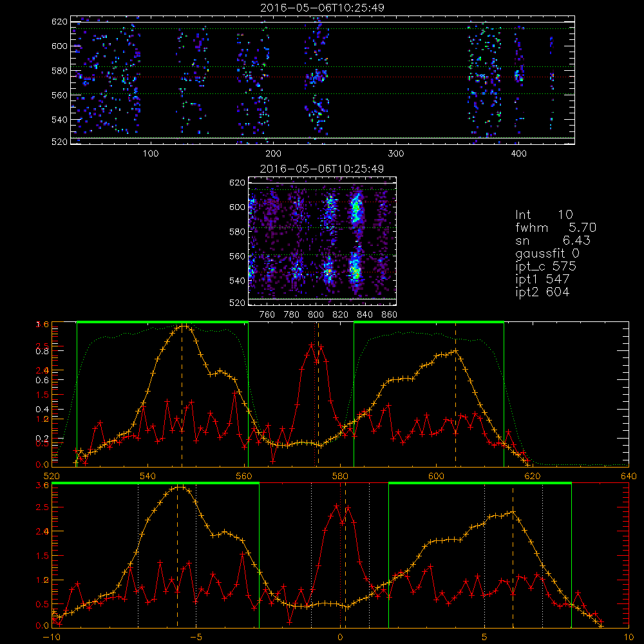This screenshot has height=644, width=644.
Task: Click x-axis tick 10 in bottom plot
Action: [x=629, y=638]
